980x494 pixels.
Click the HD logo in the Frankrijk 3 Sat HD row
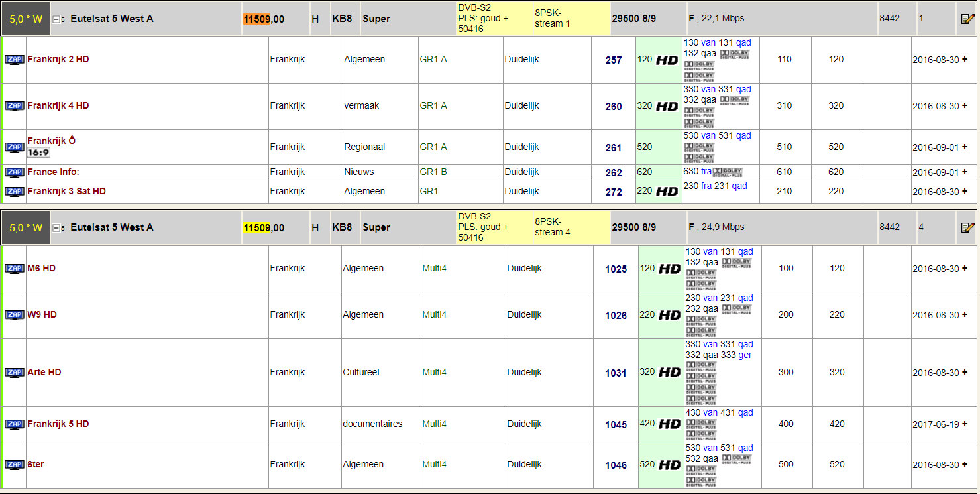(x=667, y=192)
